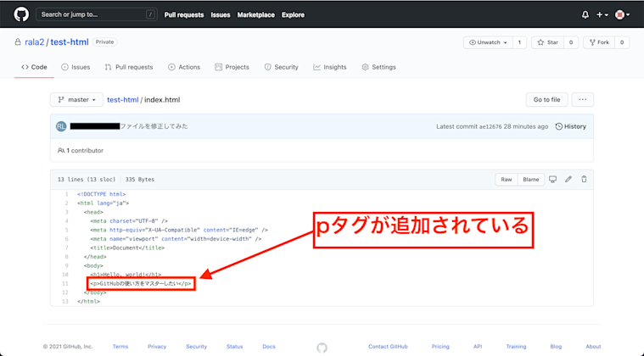Open Issues in top navigation

(x=221, y=14)
